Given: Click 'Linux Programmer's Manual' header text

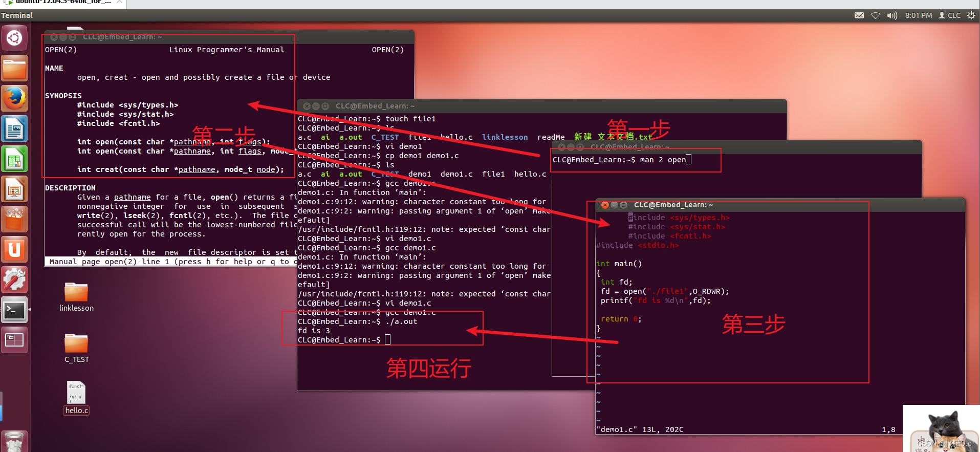Looking at the screenshot, I should [x=227, y=50].
